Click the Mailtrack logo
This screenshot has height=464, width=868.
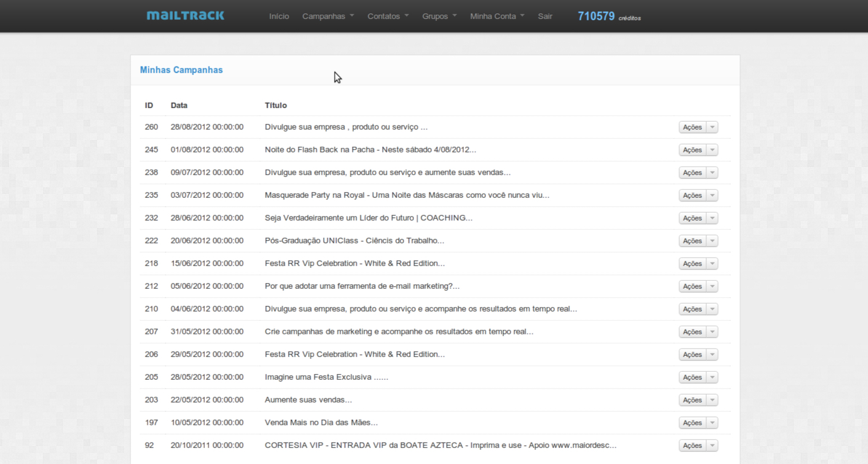click(185, 15)
